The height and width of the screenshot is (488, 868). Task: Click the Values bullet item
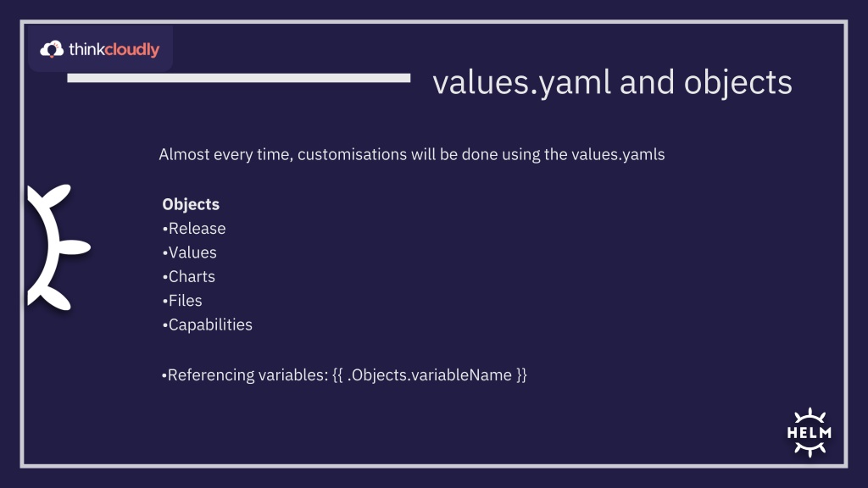point(189,252)
